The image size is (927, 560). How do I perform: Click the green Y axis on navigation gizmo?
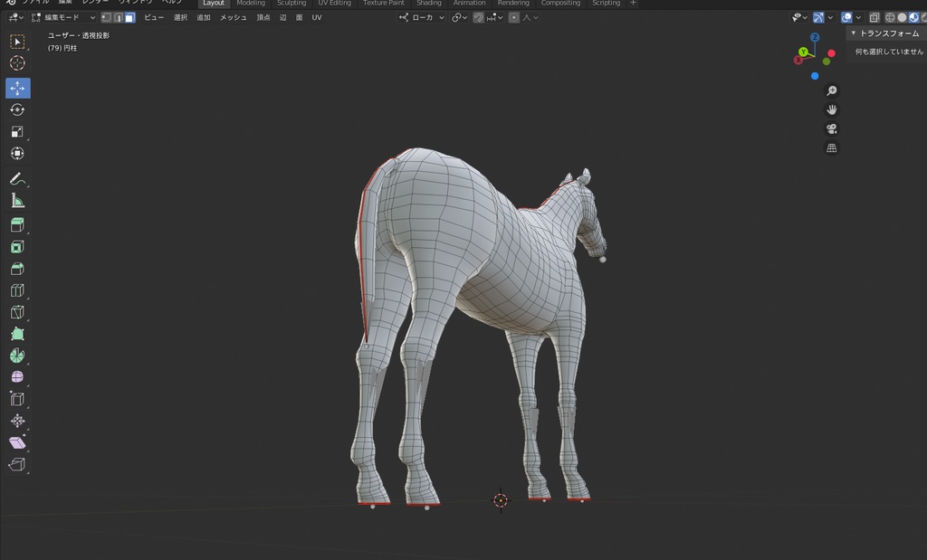804,52
